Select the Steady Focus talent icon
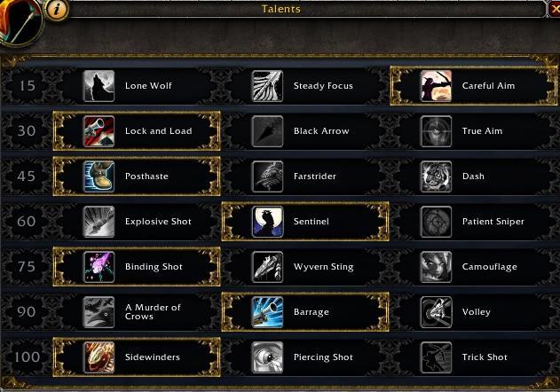The width and height of the screenshot is (560, 392). 267,86
